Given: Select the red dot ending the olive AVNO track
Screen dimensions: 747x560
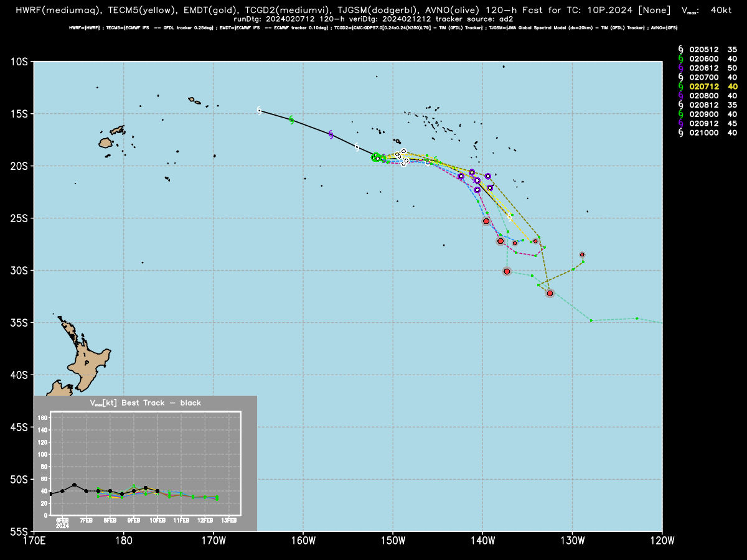Looking at the screenshot, I should tap(550, 293).
